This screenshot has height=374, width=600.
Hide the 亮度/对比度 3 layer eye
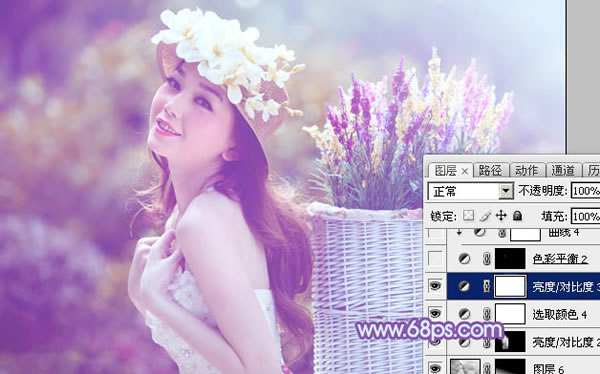435,286
